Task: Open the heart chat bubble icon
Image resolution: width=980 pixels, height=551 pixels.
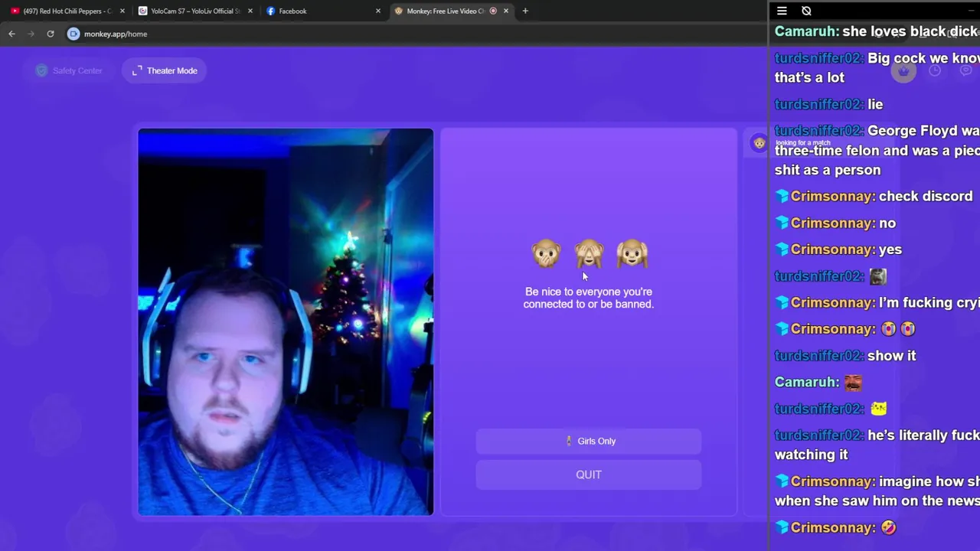Action: pos(966,70)
